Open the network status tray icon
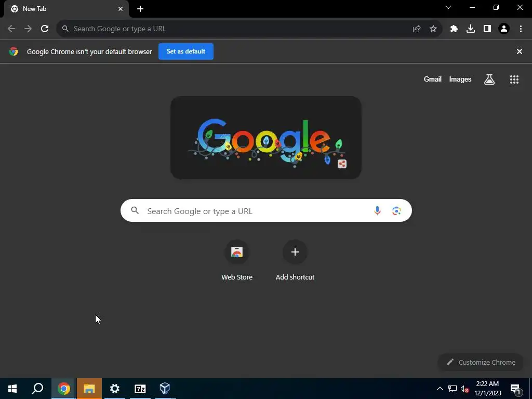 pyautogui.click(x=453, y=389)
